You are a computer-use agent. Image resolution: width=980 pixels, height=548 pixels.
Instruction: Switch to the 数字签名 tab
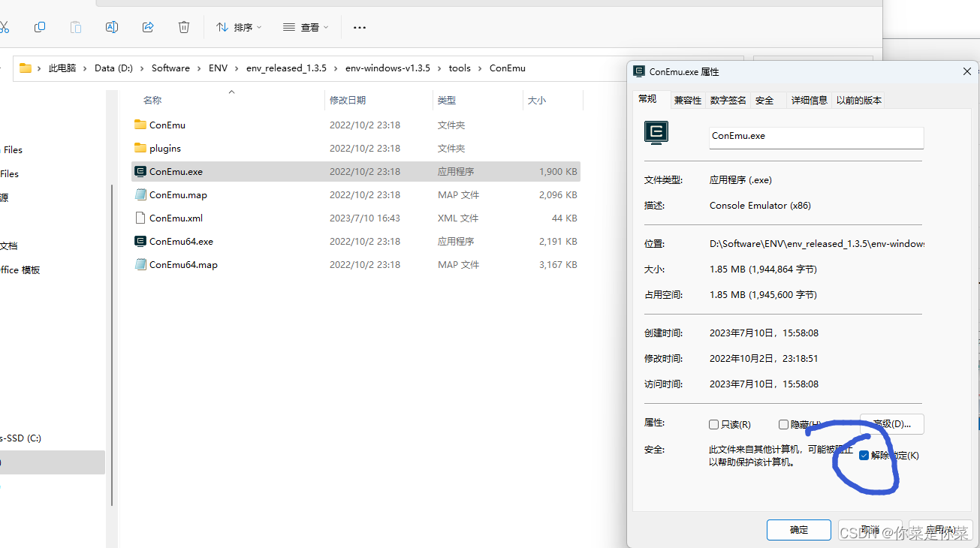tap(728, 100)
